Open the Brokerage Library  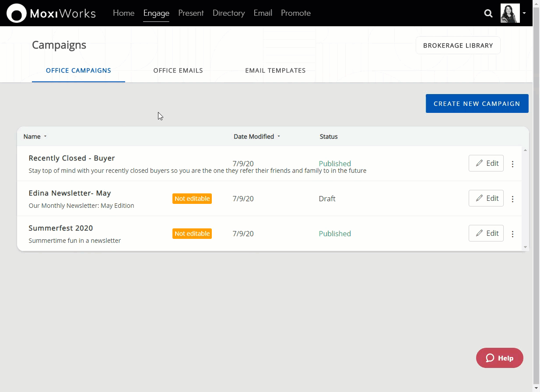458,45
